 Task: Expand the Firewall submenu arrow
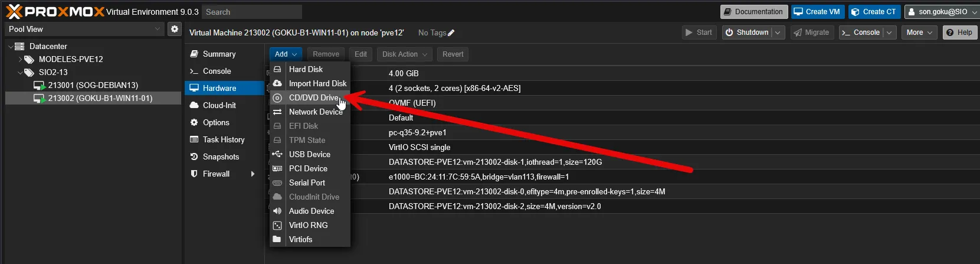[x=253, y=174]
